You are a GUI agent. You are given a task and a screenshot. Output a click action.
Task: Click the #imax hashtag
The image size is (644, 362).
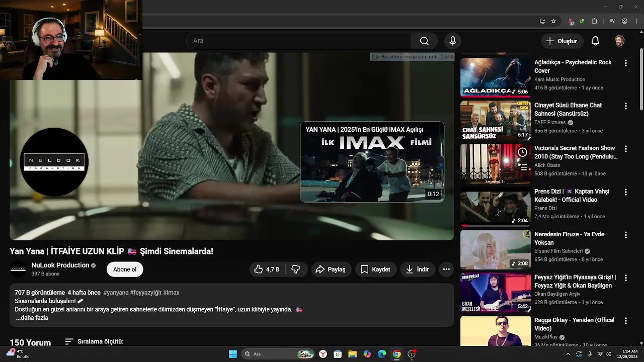[171, 293]
